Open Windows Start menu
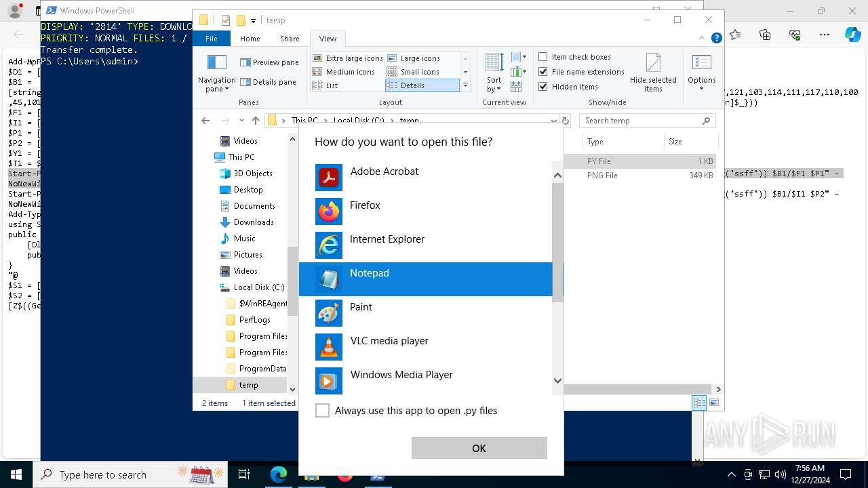 coord(16,474)
